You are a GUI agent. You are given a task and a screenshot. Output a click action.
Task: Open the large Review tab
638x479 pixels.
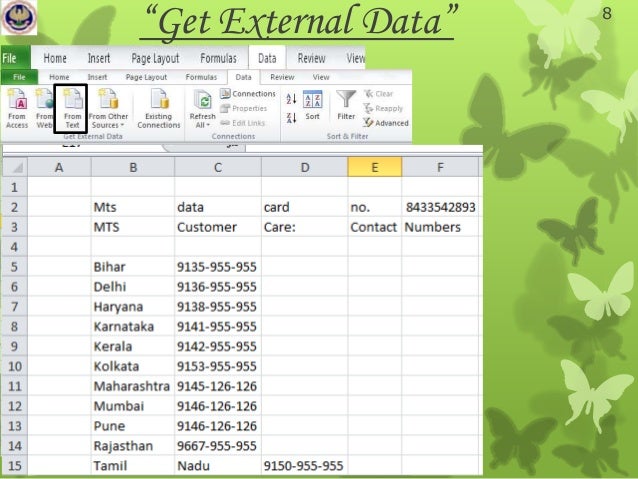pyautogui.click(x=311, y=58)
